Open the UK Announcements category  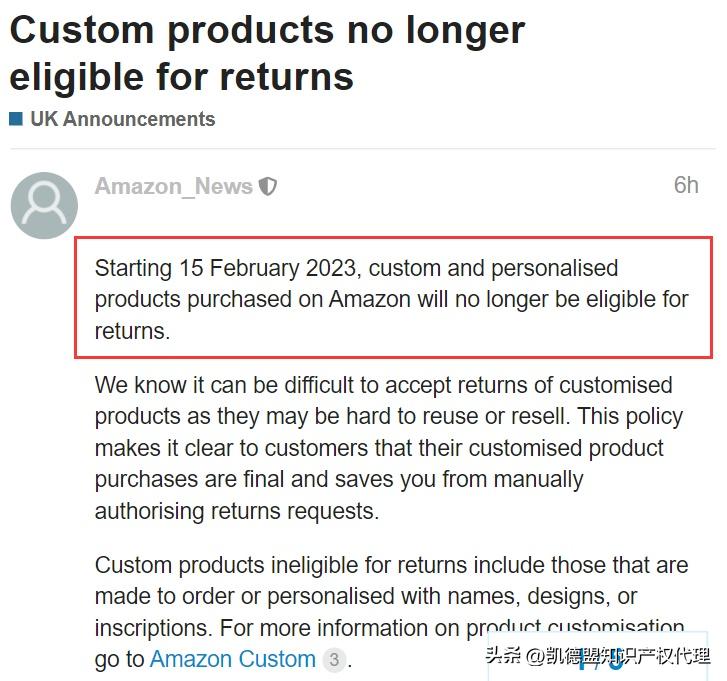coord(122,119)
